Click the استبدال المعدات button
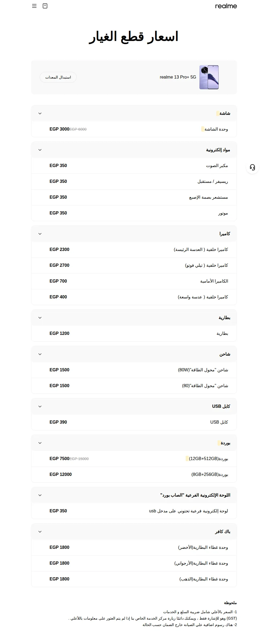Image resolution: width=268 pixels, height=644 pixels. 58,77
